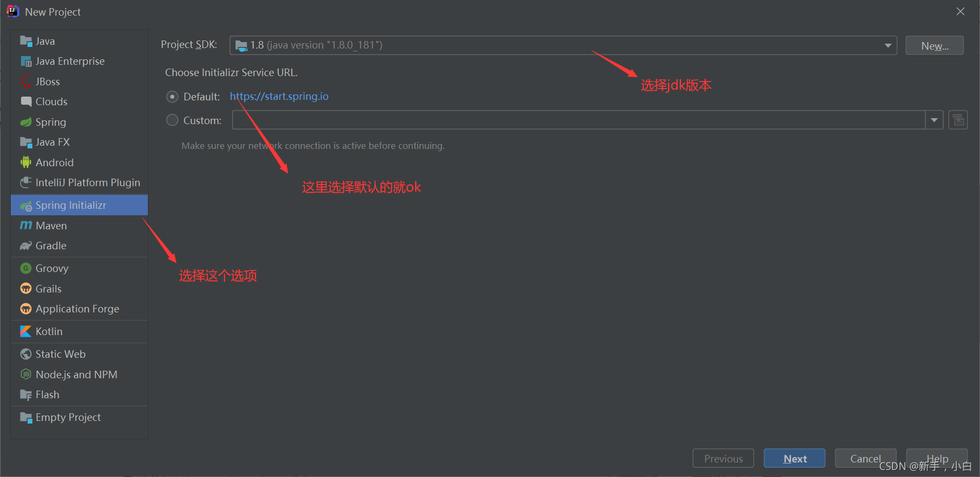Choose Empty Project entry
The height and width of the screenshot is (477, 980).
[x=79, y=417]
